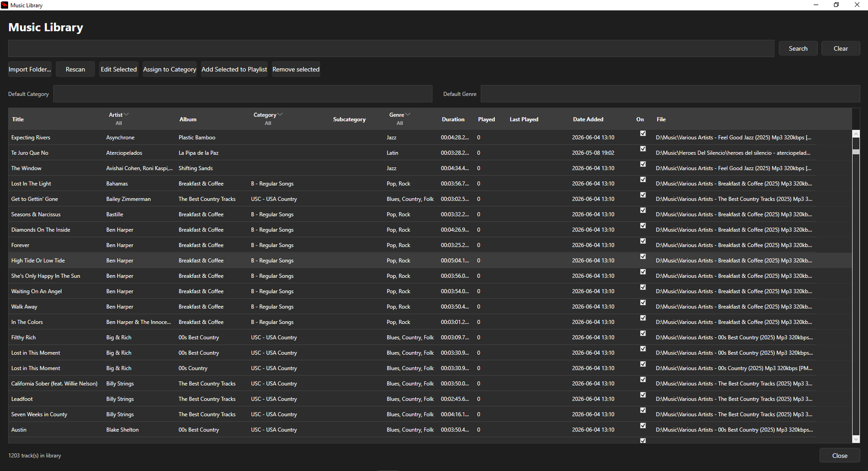
Task: Click artist cell Bailey Zimmerman
Action: point(129,199)
